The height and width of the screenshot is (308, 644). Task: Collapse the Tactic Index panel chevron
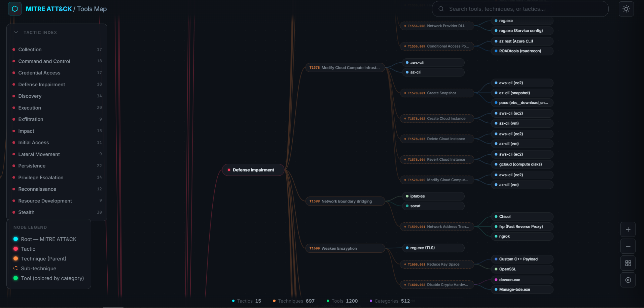pyautogui.click(x=16, y=32)
